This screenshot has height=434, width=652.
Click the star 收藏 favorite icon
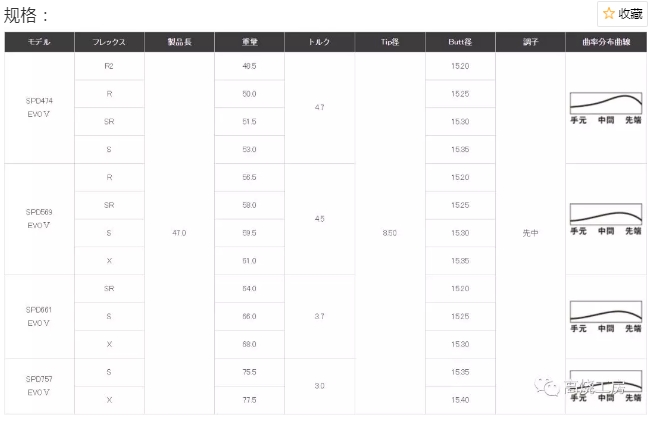pos(609,14)
